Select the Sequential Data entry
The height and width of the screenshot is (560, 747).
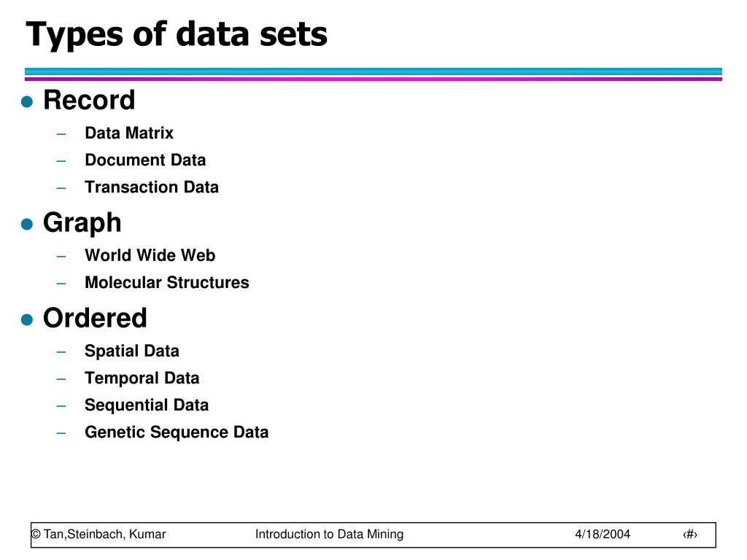coord(147,405)
